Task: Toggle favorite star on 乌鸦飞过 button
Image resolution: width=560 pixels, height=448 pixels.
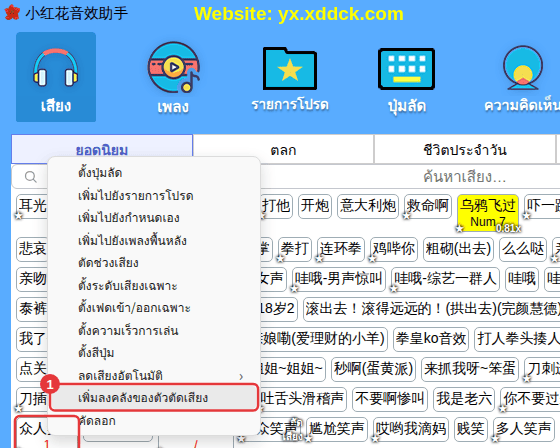Action: pyautogui.click(x=459, y=228)
